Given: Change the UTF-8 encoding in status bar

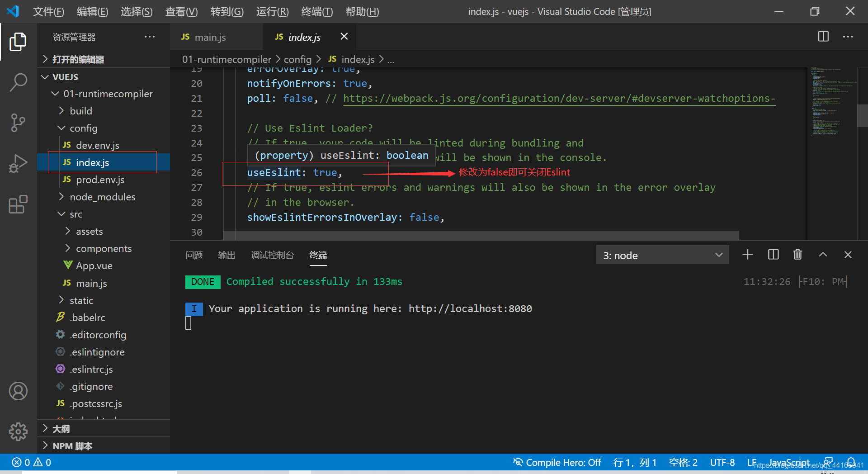Looking at the screenshot, I should (x=722, y=462).
